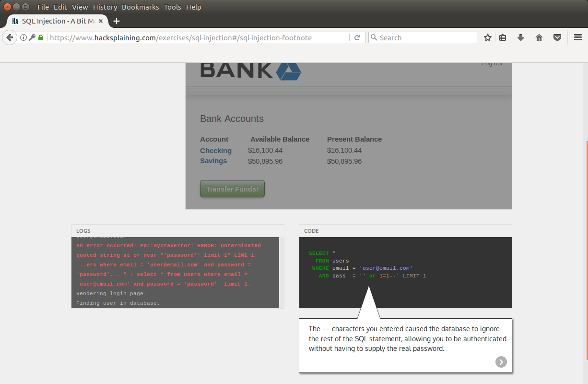Open the History menu

pos(105,7)
